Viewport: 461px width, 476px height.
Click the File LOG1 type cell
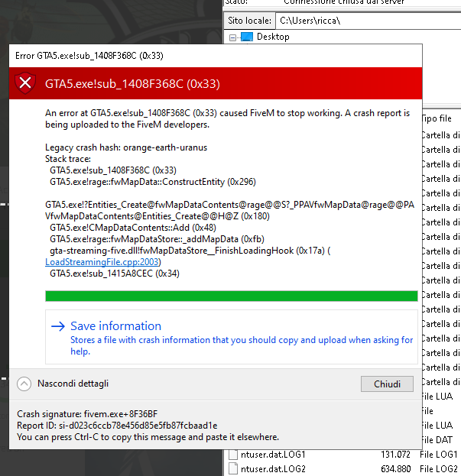coord(439,455)
